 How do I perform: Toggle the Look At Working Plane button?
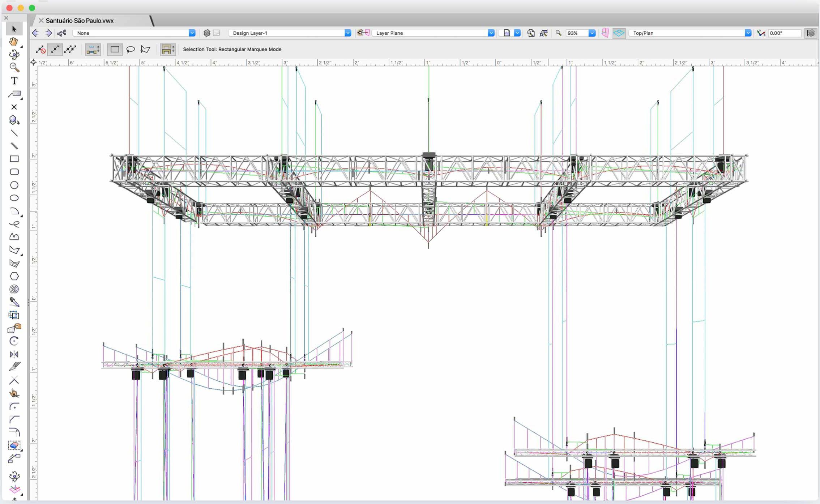click(605, 33)
